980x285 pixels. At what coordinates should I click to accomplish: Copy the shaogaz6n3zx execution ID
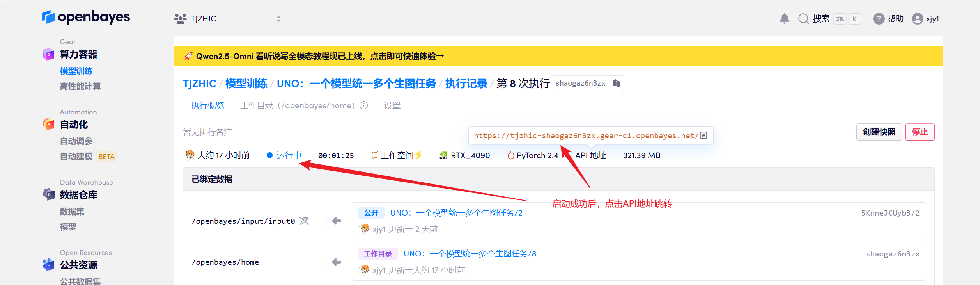[x=617, y=83]
